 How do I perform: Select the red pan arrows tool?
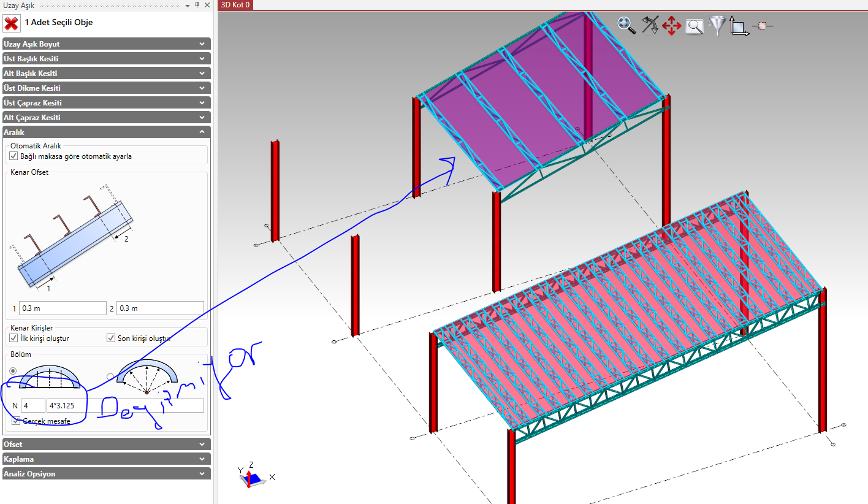(672, 26)
